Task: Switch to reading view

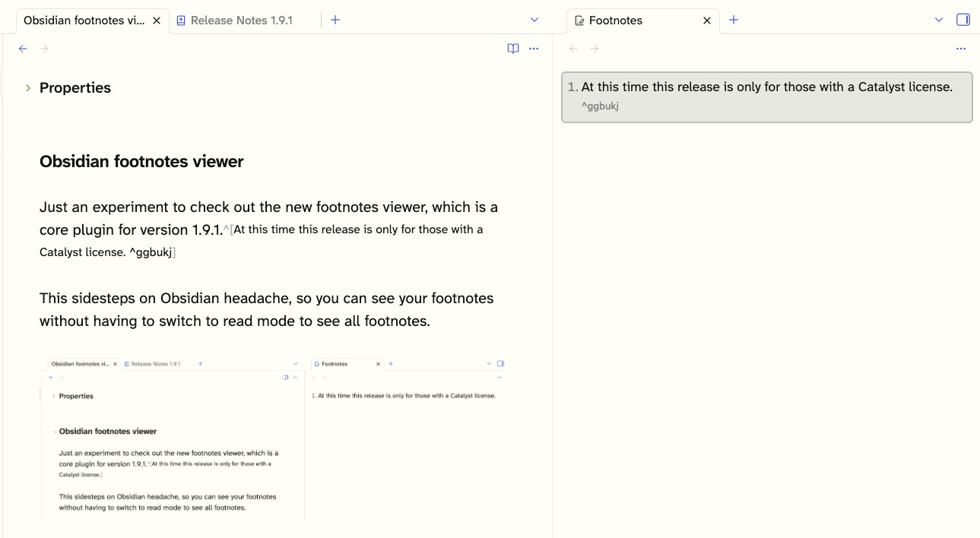Action: [513, 49]
